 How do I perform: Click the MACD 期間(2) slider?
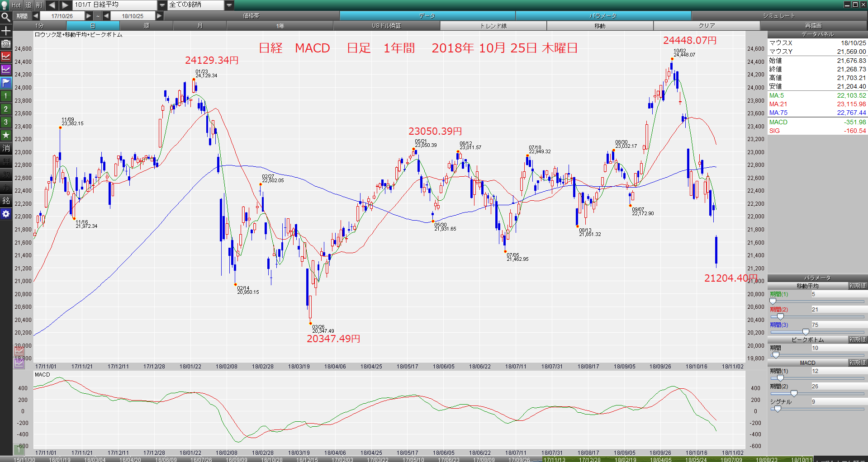point(817,394)
